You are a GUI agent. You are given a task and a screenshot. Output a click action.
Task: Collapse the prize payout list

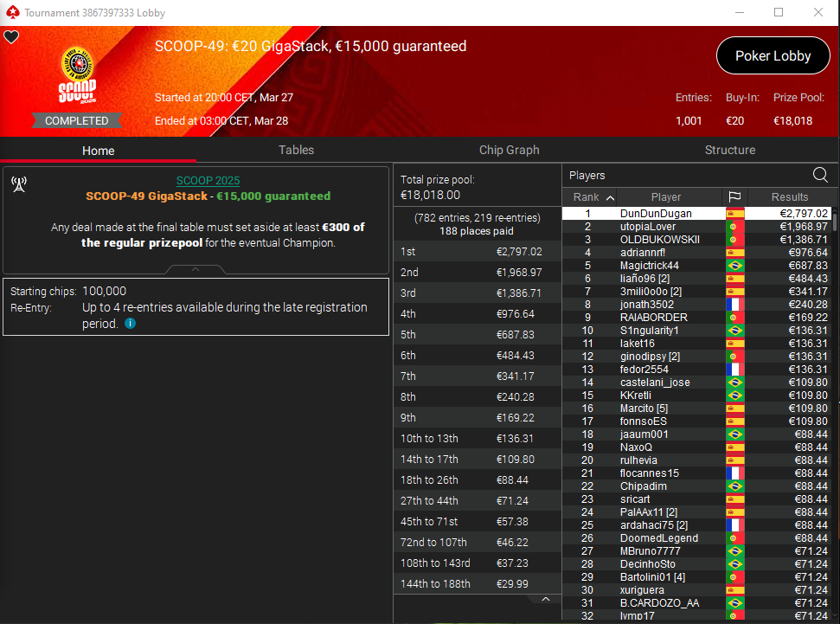coord(545,599)
